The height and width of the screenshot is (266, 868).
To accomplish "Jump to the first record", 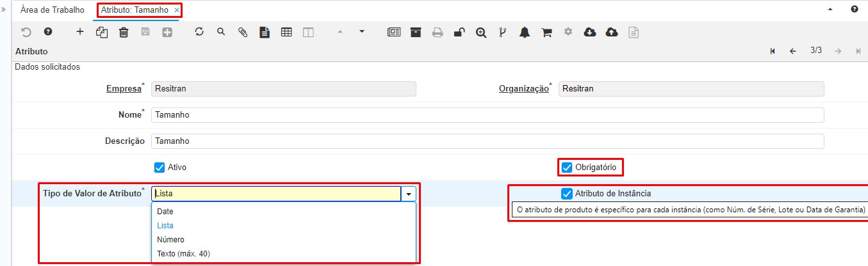I will click(x=773, y=51).
